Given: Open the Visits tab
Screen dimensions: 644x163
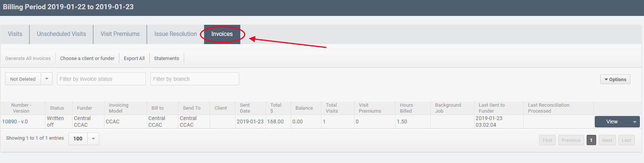Looking at the screenshot, I should click(x=15, y=34).
